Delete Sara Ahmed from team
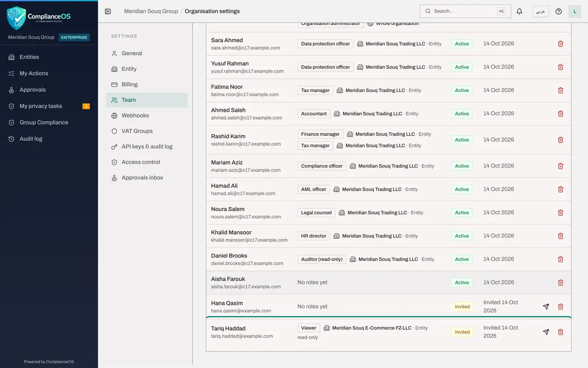 click(x=560, y=44)
